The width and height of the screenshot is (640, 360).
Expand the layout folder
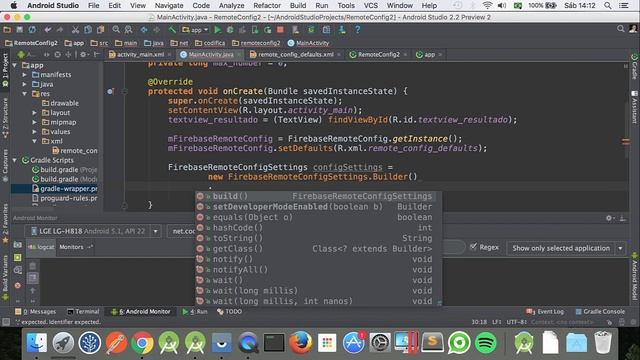coord(35,113)
